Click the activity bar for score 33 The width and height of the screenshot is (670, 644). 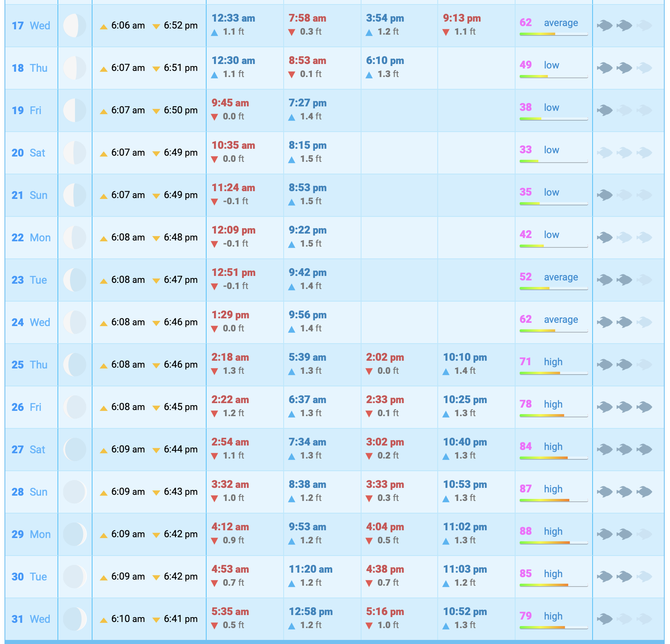tap(553, 161)
